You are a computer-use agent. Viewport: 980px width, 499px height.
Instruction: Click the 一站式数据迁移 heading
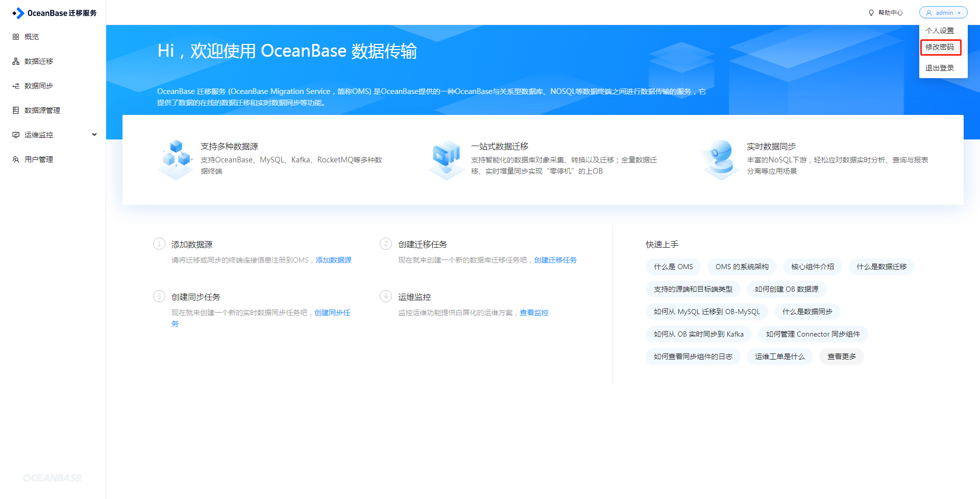[x=500, y=147]
